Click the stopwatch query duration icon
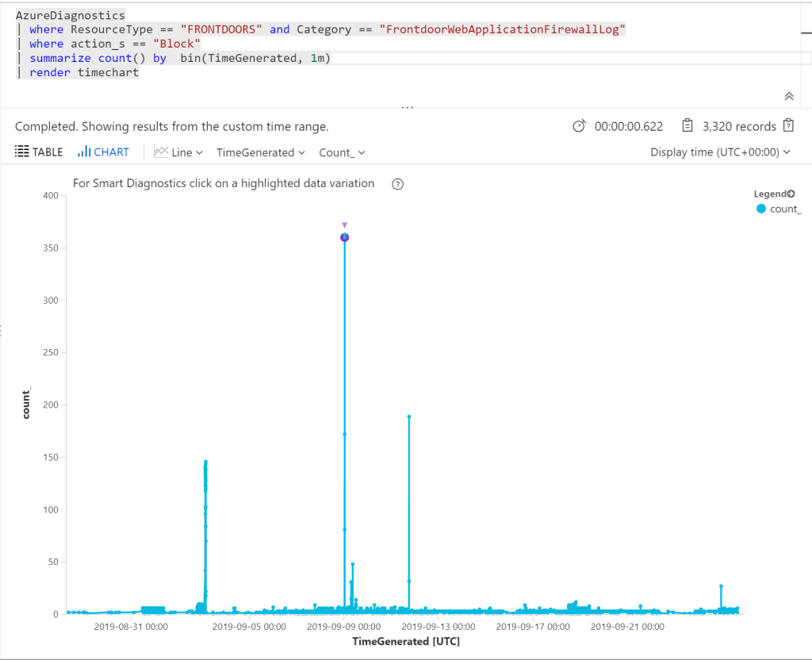This screenshot has width=812, height=660. [580, 126]
